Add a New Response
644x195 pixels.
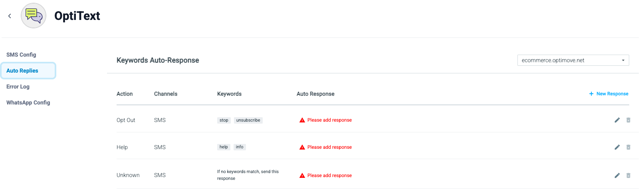tap(608, 94)
